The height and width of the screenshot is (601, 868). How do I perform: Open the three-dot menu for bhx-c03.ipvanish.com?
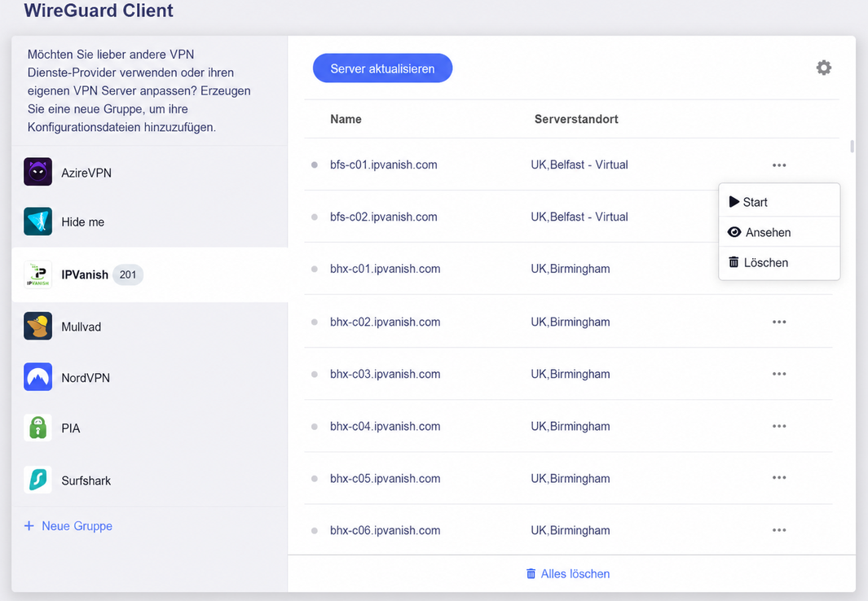(779, 374)
